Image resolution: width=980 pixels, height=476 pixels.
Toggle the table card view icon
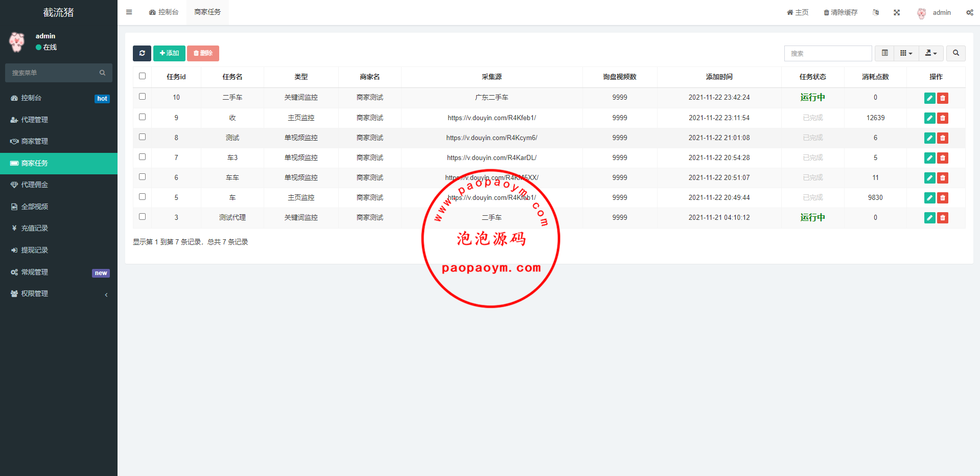coord(884,53)
